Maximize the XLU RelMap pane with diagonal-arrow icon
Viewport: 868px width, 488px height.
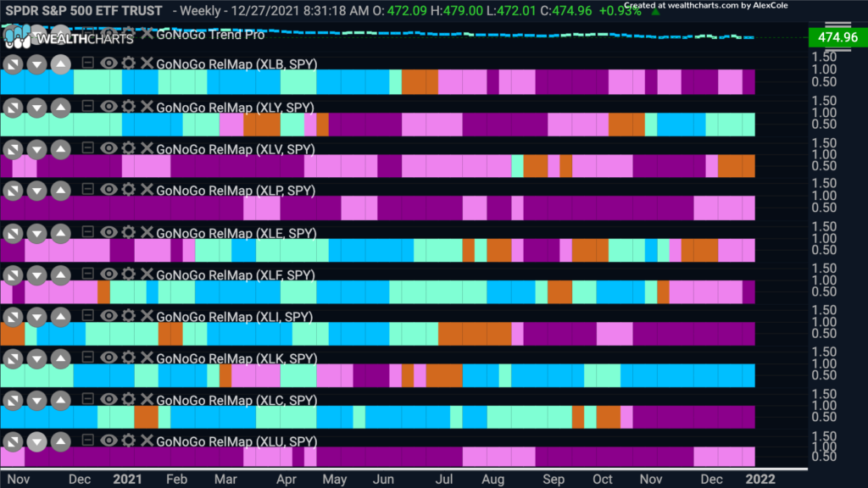click(x=13, y=441)
